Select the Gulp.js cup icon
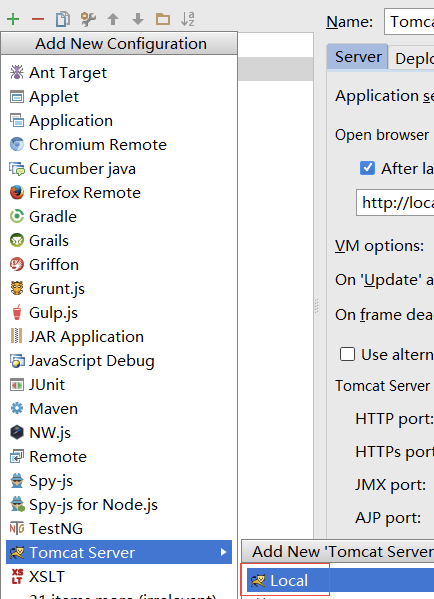The image size is (434, 599). [17, 312]
